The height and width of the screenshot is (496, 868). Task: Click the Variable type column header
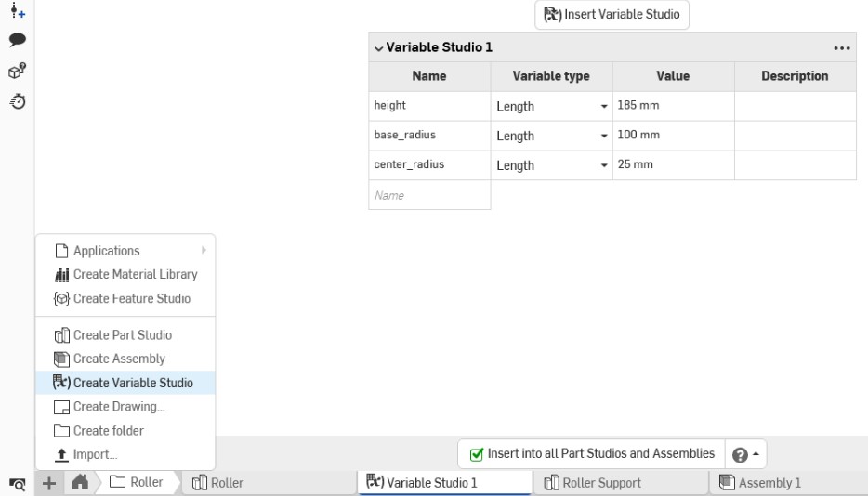point(551,76)
